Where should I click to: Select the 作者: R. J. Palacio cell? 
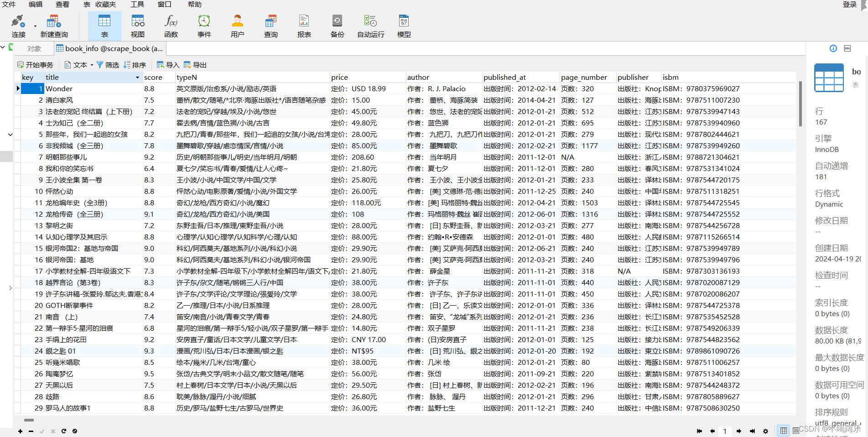[x=444, y=89]
